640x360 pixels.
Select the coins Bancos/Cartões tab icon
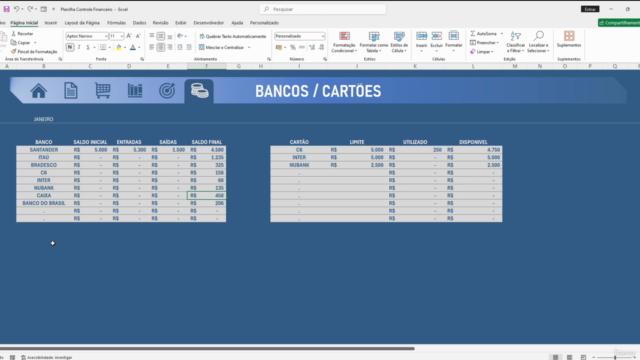click(199, 91)
